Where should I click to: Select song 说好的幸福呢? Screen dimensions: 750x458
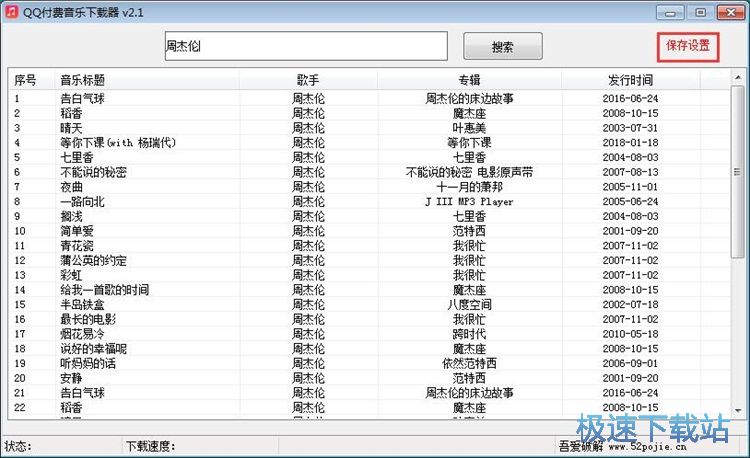[93, 349]
